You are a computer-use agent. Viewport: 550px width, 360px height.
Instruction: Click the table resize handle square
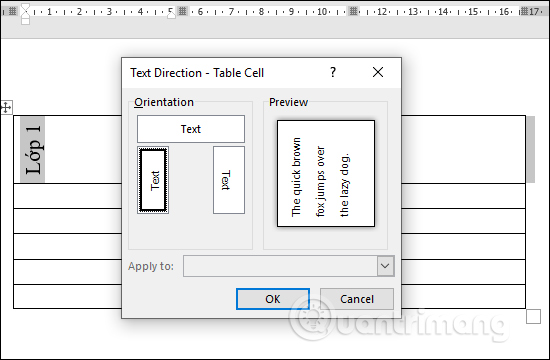[533, 316]
